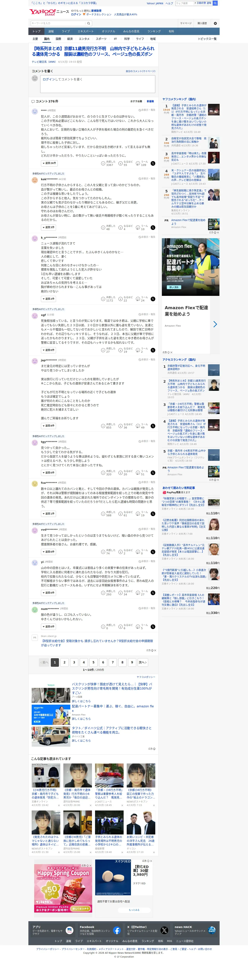
Task: Click the Amazon Flex ad's blue arrow
Action: pos(215,324)
